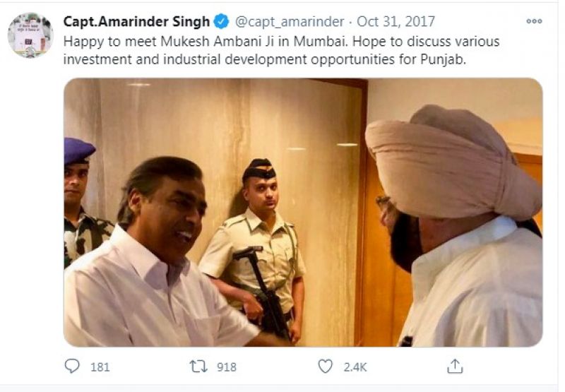Click the 918 retweets count
This screenshot has width=565, height=392.
[x=226, y=367]
